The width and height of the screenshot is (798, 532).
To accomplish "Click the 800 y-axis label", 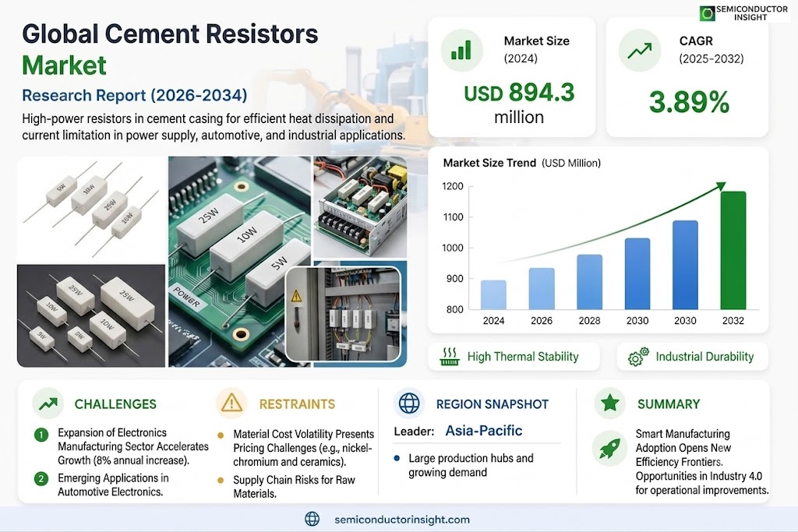I will pyautogui.click(x=454, y=309).
